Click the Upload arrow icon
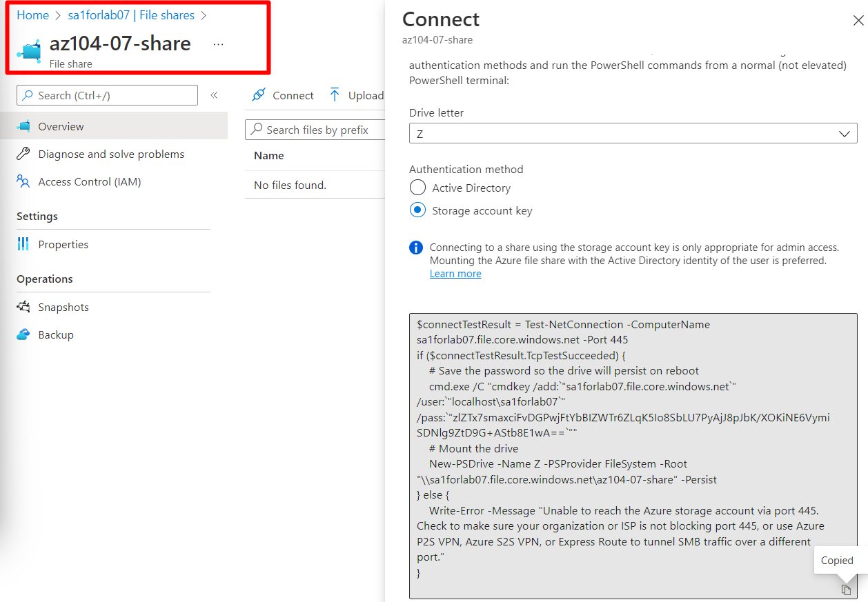This screenshot has width=868, height=602. (x=335, y=95)
